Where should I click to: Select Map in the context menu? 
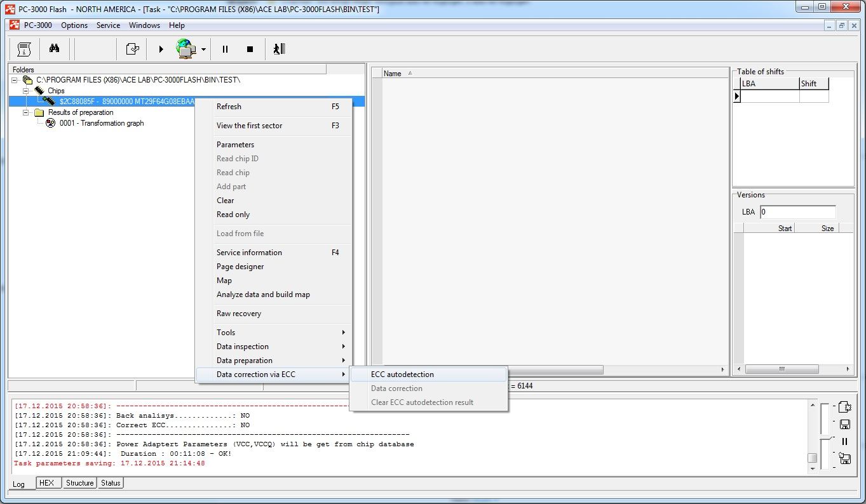274,281
